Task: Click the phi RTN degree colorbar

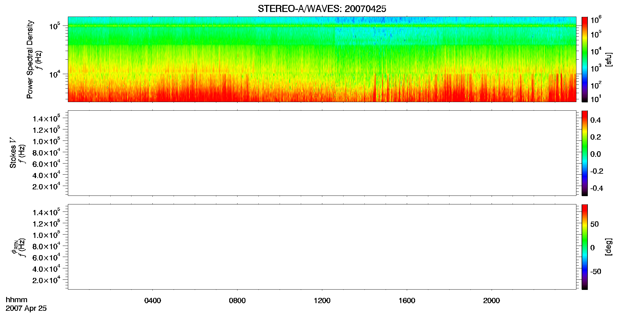Action: [x=584, y=247]
